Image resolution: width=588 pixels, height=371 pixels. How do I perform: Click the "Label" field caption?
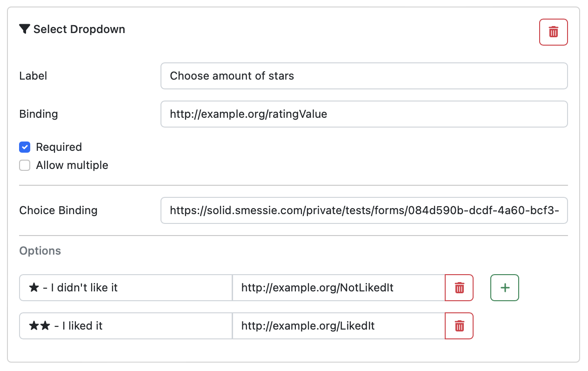pyautogui.click(x=33, y=76)
